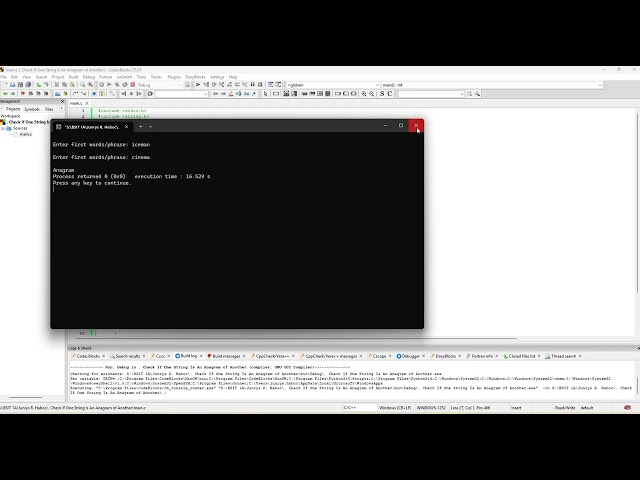Open the wxSmith menu

pyautogui.click(x=124, y=77)
